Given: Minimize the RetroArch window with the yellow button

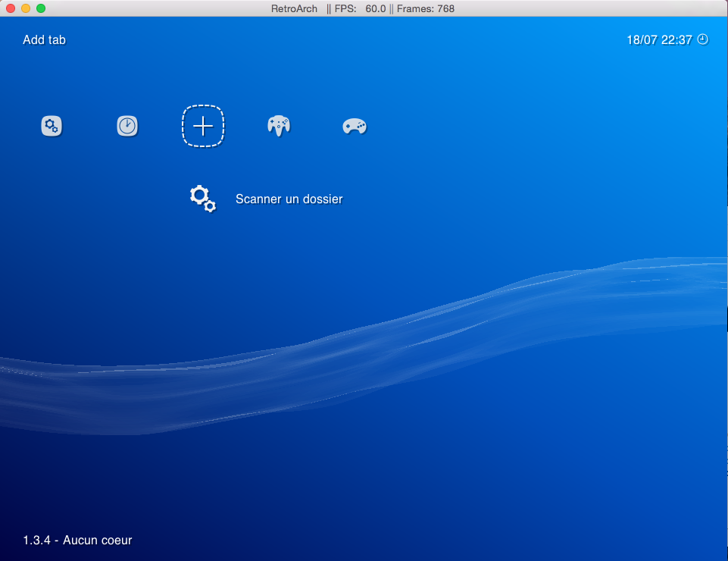Looking at the screenshot, I should 26,8.
